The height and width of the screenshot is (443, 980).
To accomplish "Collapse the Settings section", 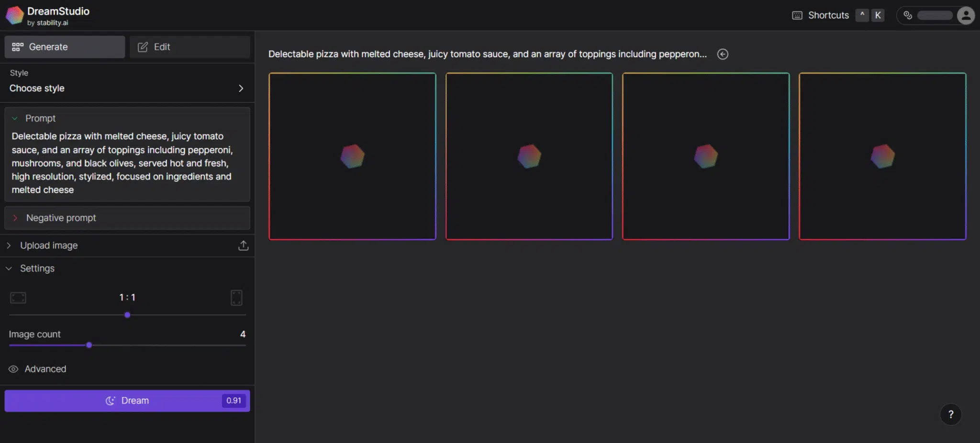I will pos(9,268).
